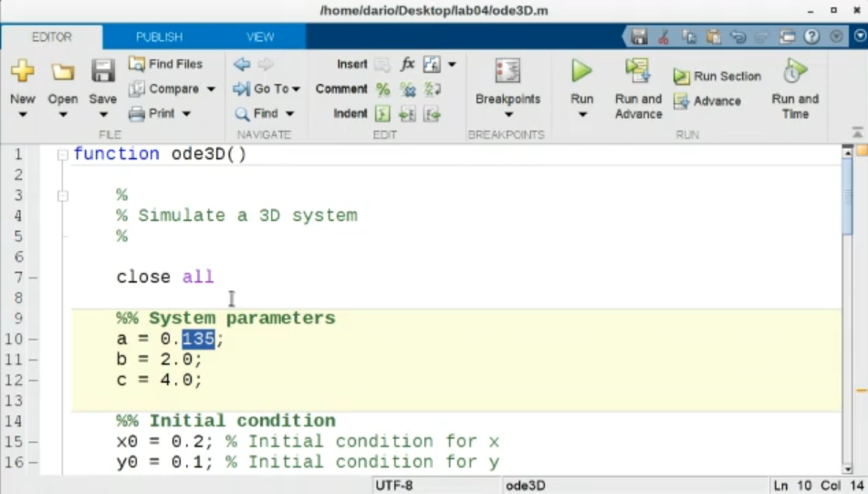Viewport: 868px width, 494px height.
Task: Click the Comment percent icon
Action: [x=382, y=89]
